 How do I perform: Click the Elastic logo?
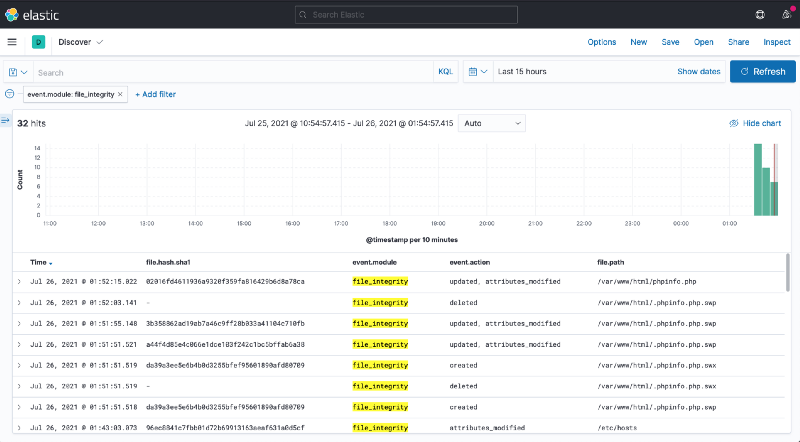[x=32, y=15]
